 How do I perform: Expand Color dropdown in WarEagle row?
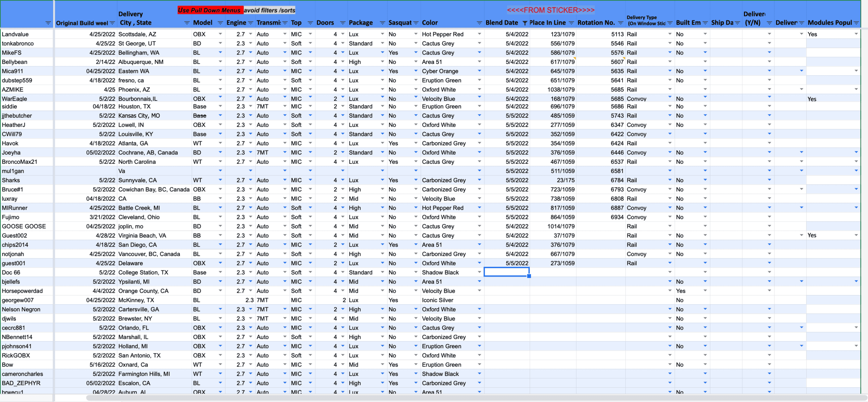pos(479,97)
